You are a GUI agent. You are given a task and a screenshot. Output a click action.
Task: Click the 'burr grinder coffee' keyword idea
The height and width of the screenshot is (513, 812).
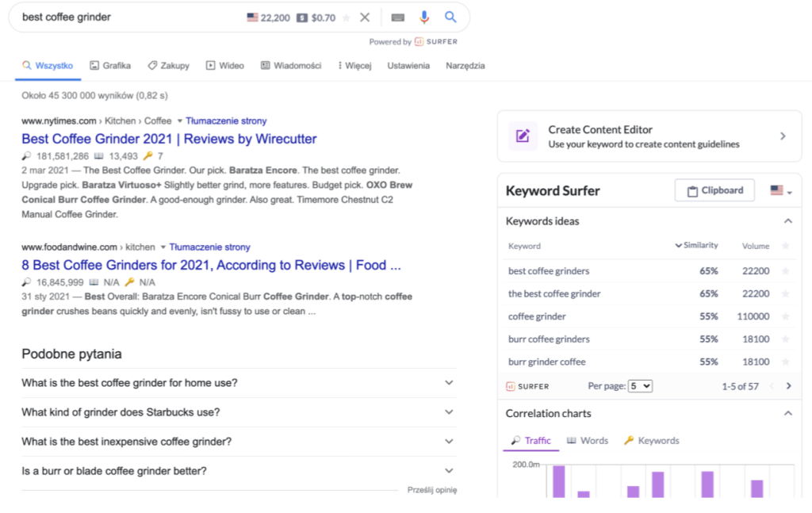tap(547, 362)
